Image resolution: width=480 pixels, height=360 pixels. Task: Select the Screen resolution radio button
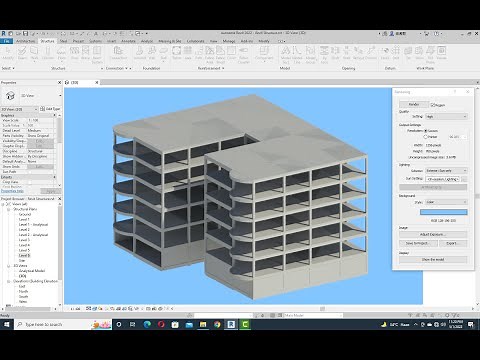point(426,131)
